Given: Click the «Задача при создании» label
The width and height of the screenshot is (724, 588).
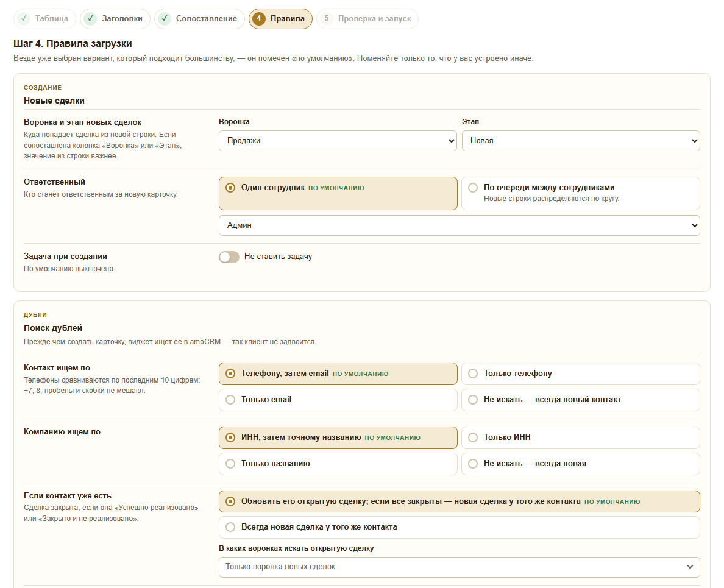Looking at the screenshot, I should click(66, 257).
